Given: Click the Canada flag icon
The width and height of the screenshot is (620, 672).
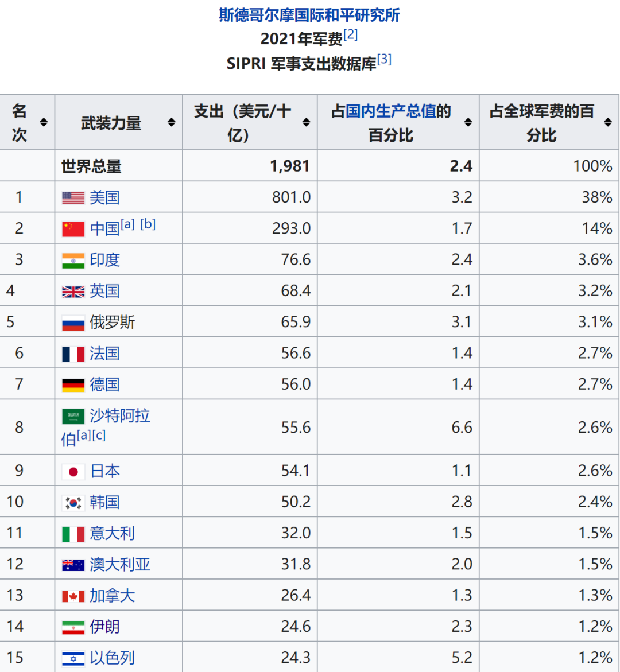Looking at the screenshot, I should (73, 596).
